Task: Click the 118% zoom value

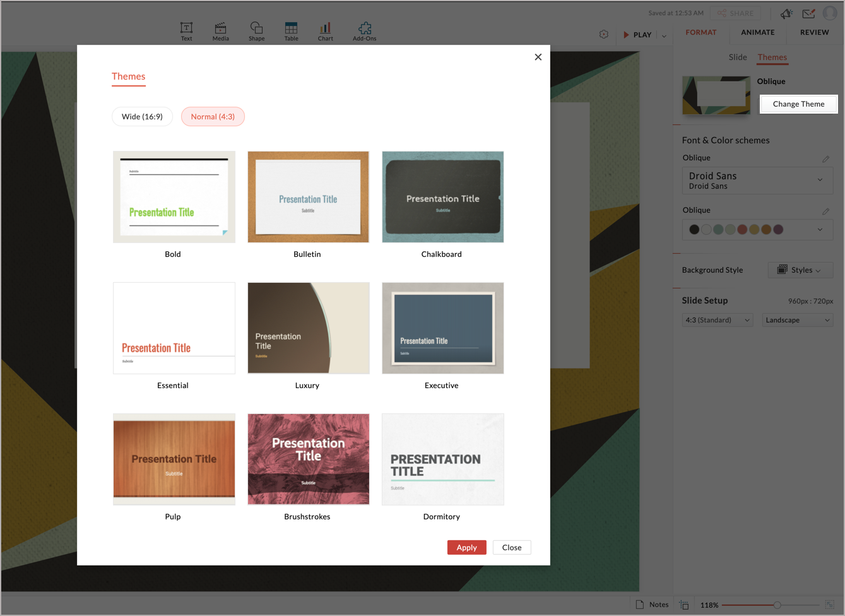Action: coord(709,605)
